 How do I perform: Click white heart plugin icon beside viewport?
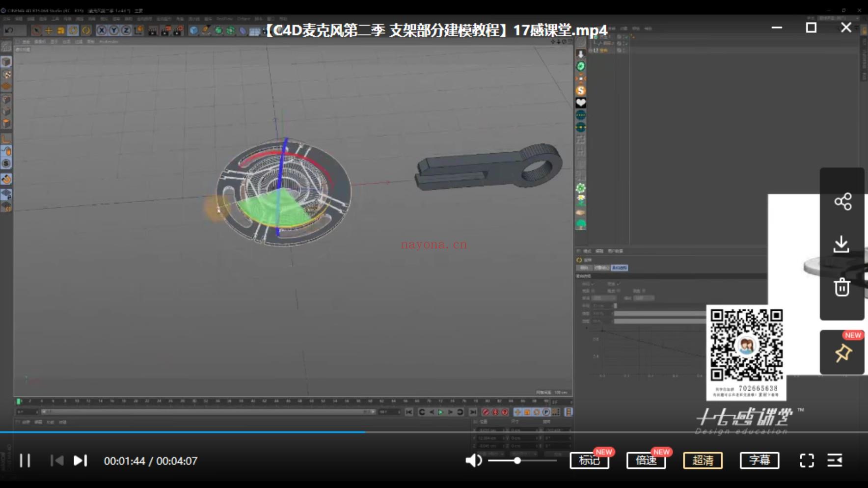click(581, 103)
